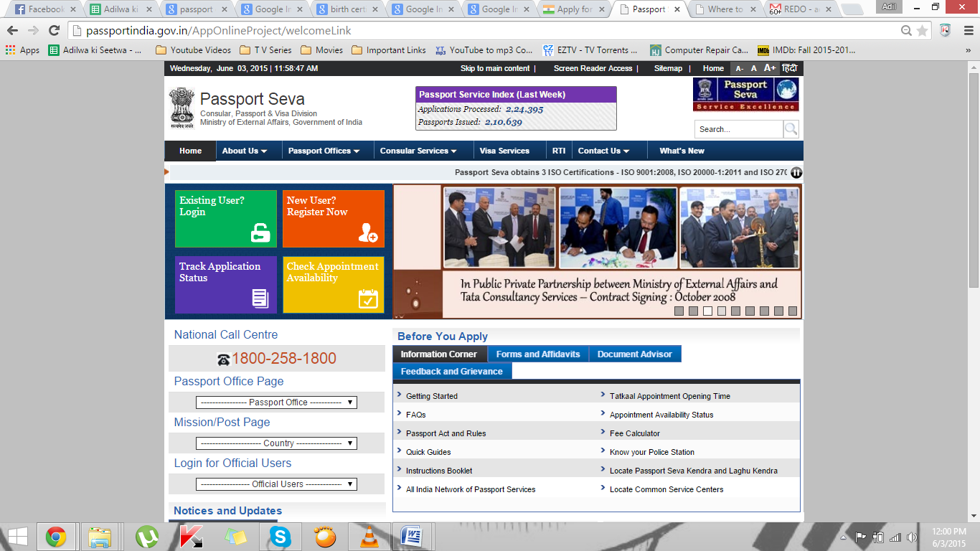Viewport: 980px width, 551px height.
Task: Open Apps shortcut in bookmarks bar
Action: [22, 50]
